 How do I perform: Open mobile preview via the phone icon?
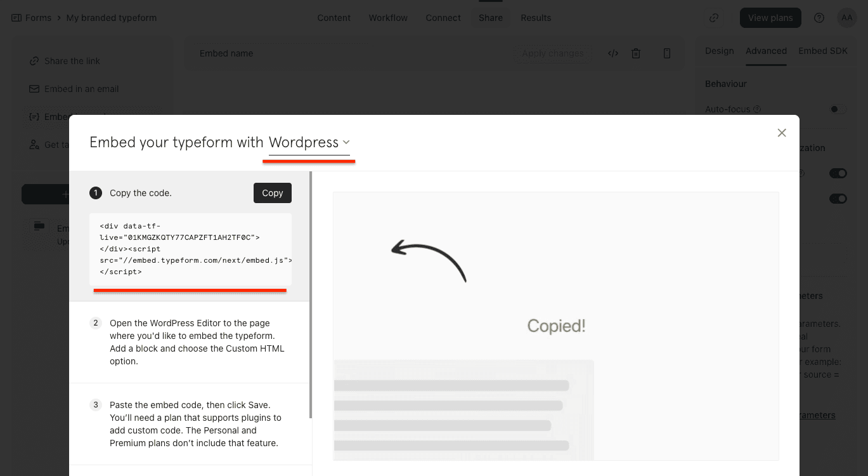point(667,53)
